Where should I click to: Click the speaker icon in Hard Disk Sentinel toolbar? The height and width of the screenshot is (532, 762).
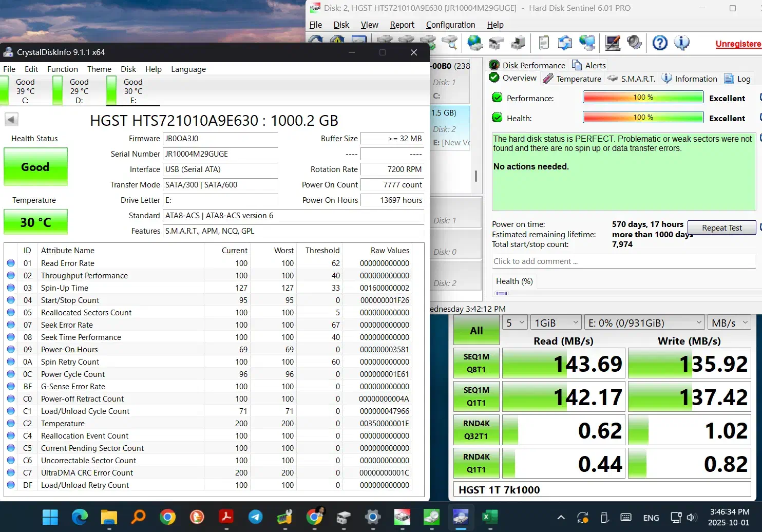635,43
